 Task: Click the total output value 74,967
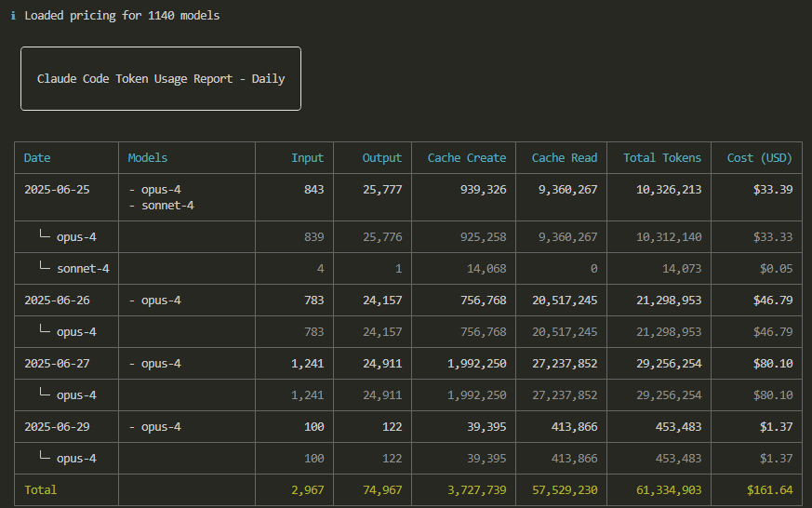point(382,490)
